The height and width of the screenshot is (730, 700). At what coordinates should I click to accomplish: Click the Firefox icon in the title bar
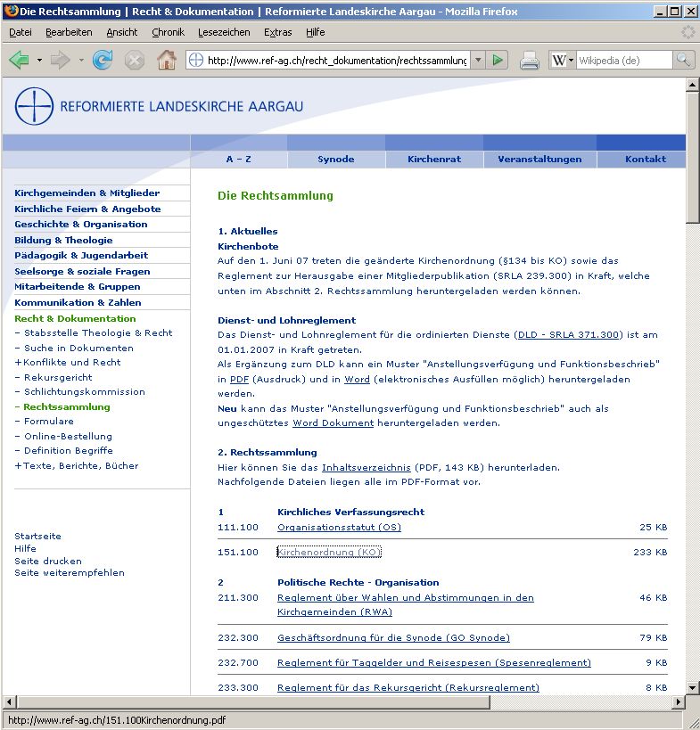[x=12, y=11]
